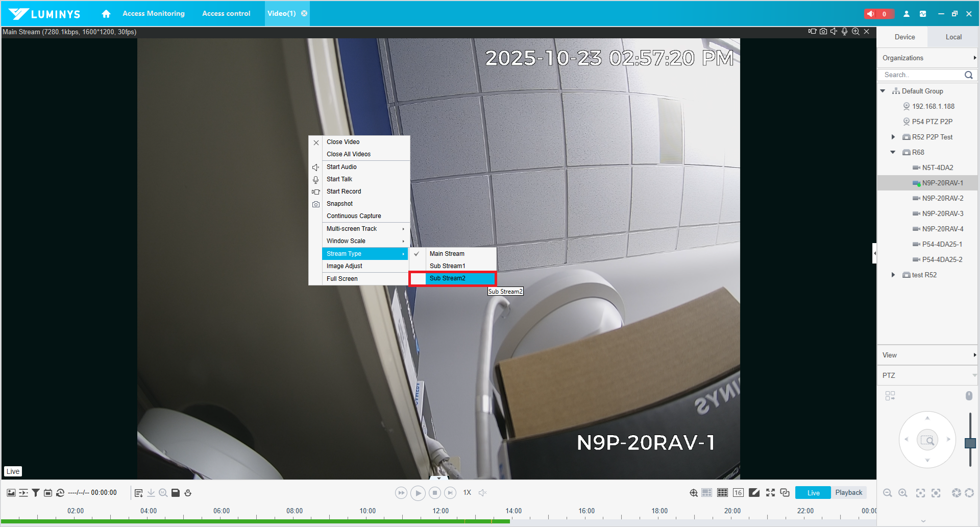Screen dimensions: 980x527
Task: Click the filter funnel icon in playback bar
Action: coord(36,493)
